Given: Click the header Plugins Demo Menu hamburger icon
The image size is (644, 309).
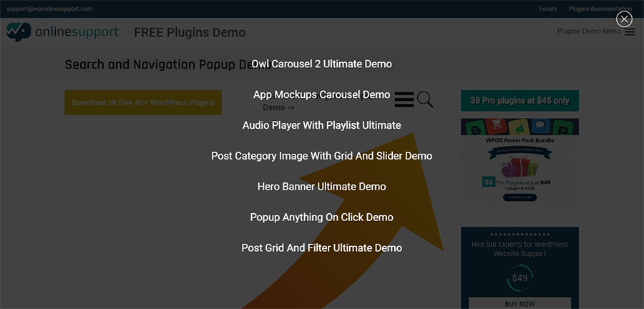Looking at the screenshot, I should pos(630,31).
